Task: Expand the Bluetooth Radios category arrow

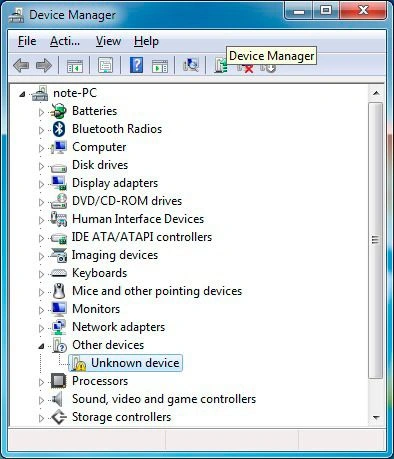Action: [x=41, y=130]
